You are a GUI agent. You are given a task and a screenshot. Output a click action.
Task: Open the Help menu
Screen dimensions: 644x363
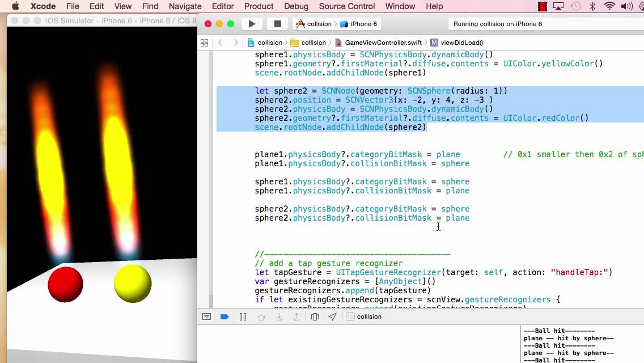point(434,6)
